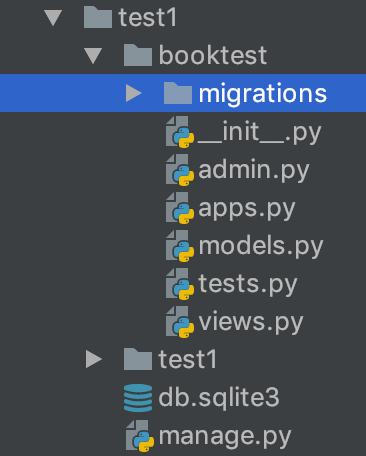The height and width of the screenshot is (456, 366).
Task: Open the views.py file name
Action: click(251, 323)
